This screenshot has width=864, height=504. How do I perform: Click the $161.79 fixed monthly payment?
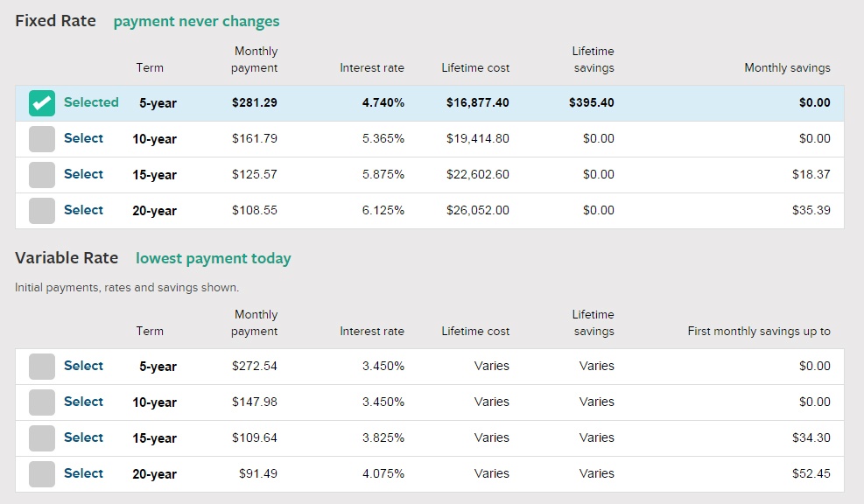[x=254, y=138]
